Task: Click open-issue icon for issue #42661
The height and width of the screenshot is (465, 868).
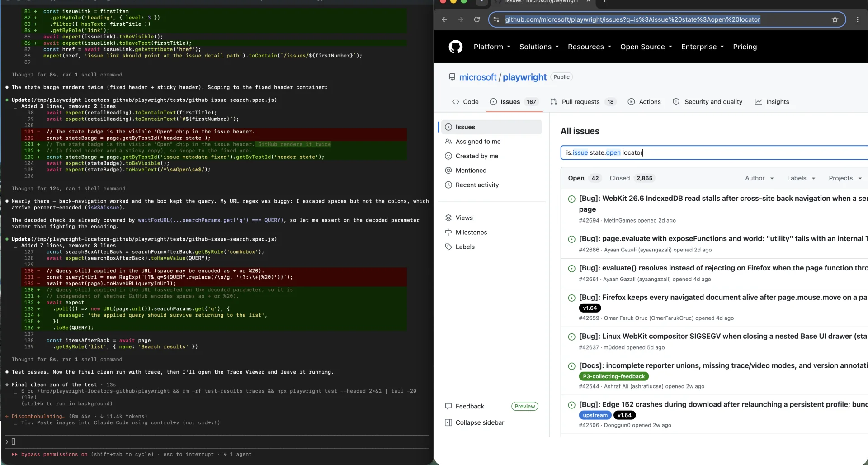Action: pyautogui.click(x=571, y=268)
